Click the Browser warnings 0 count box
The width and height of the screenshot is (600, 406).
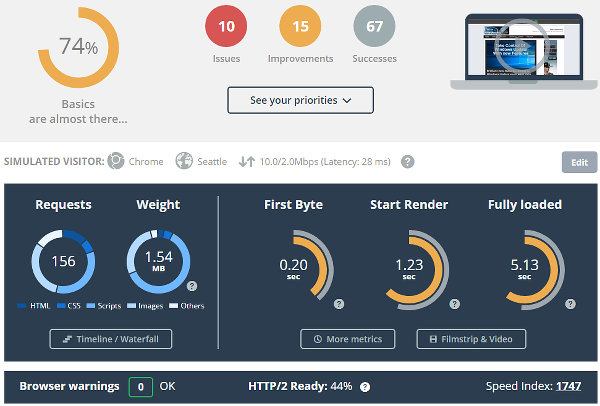[141, 387]
